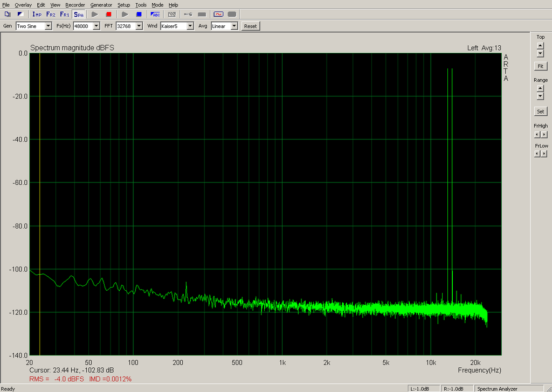Select the Spa spectrum analyzer mode
This screenshot has height=392, width=552.
point(79,15)
